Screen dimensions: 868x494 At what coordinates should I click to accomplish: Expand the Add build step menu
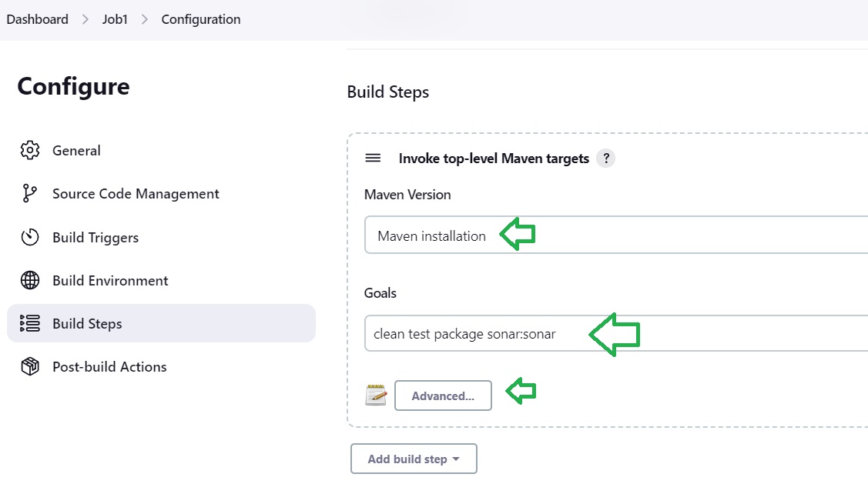click(414, 459)
